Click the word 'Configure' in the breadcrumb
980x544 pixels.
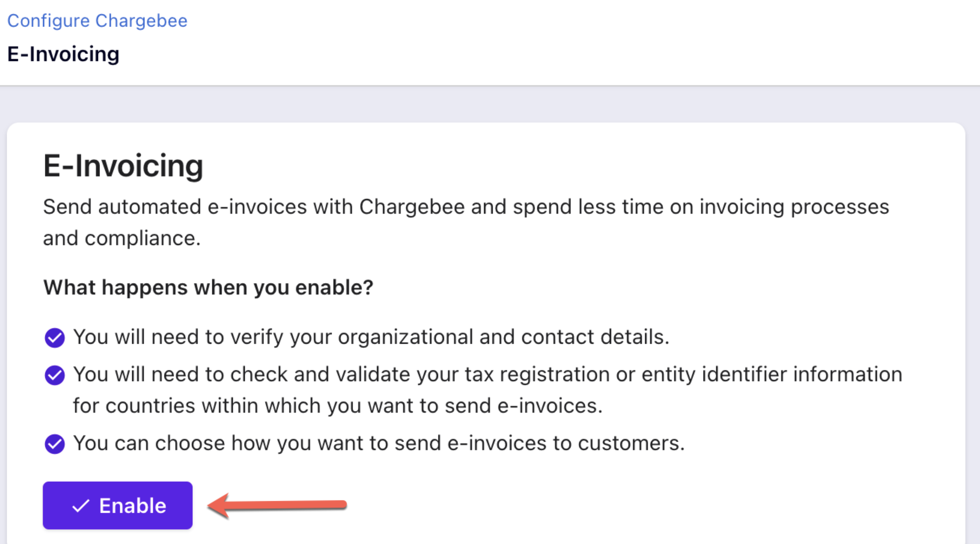48,21
